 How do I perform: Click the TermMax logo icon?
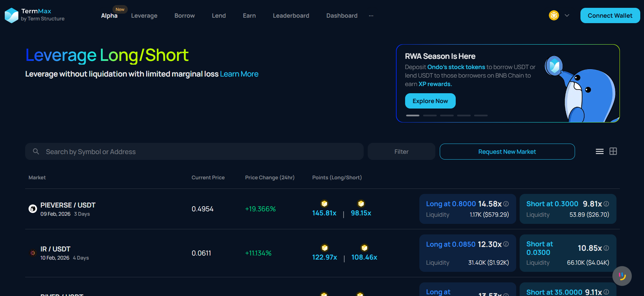(x=12, y=15)
